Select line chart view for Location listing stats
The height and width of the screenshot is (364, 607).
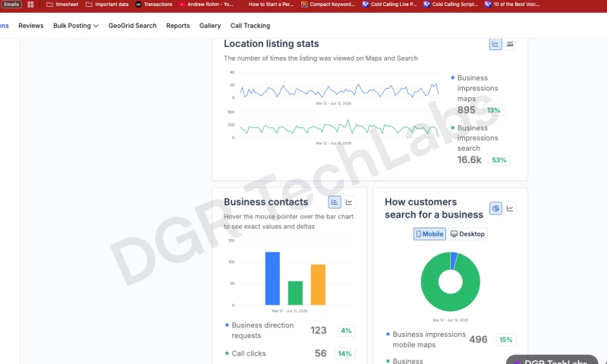click(495, 44)
